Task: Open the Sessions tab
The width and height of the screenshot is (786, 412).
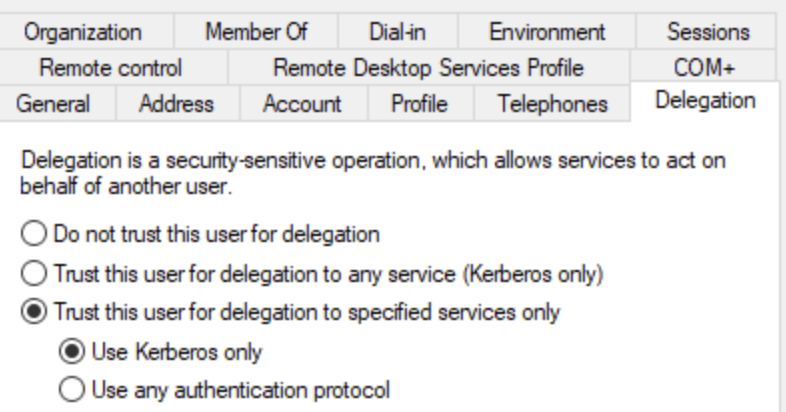Action: click(708, 32)
